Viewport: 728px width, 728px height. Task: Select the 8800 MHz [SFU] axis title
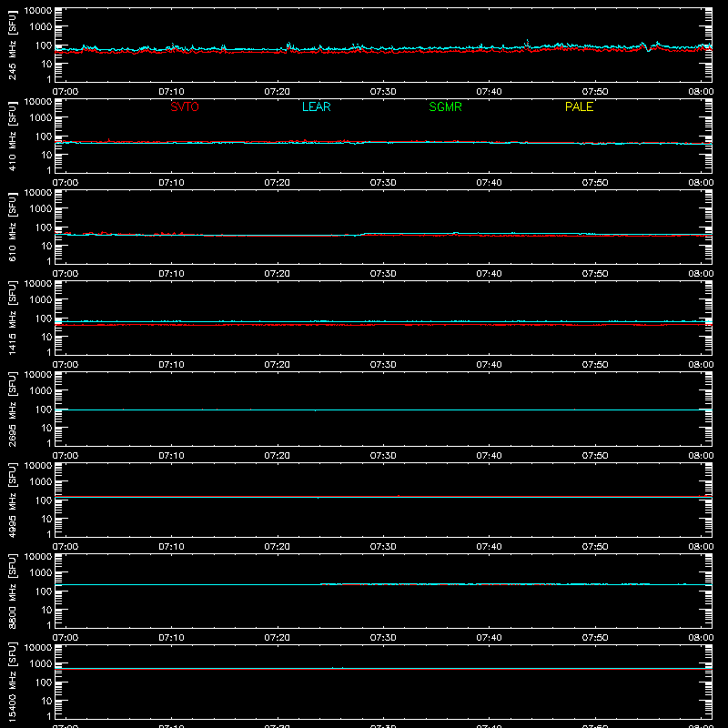pyautogui.click(x=12, y=591)
